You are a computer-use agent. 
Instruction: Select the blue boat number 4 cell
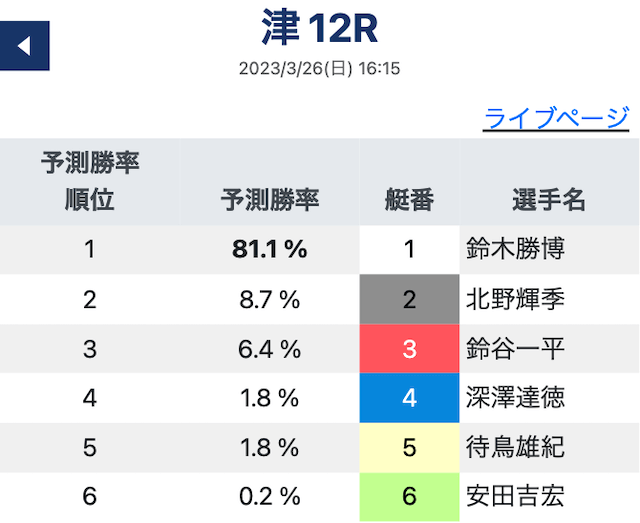[409, 398]
